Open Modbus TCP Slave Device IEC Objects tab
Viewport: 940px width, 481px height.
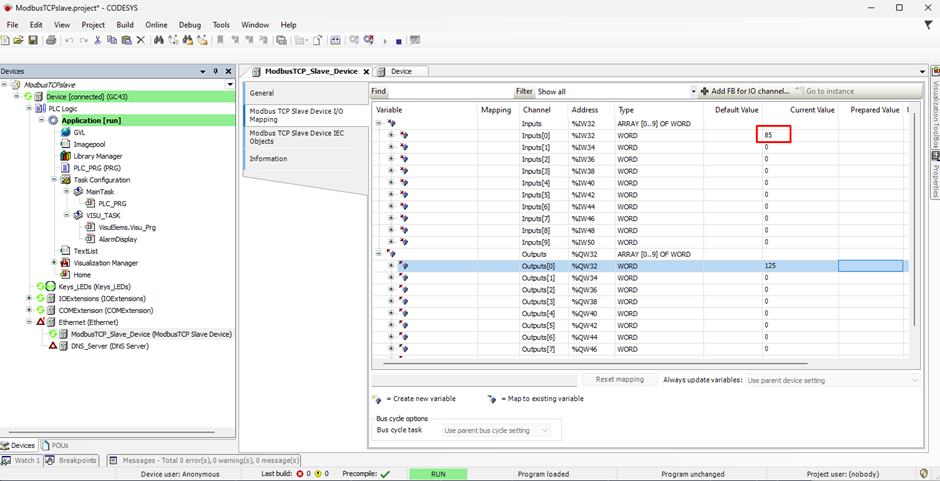(x=306, y=137)
